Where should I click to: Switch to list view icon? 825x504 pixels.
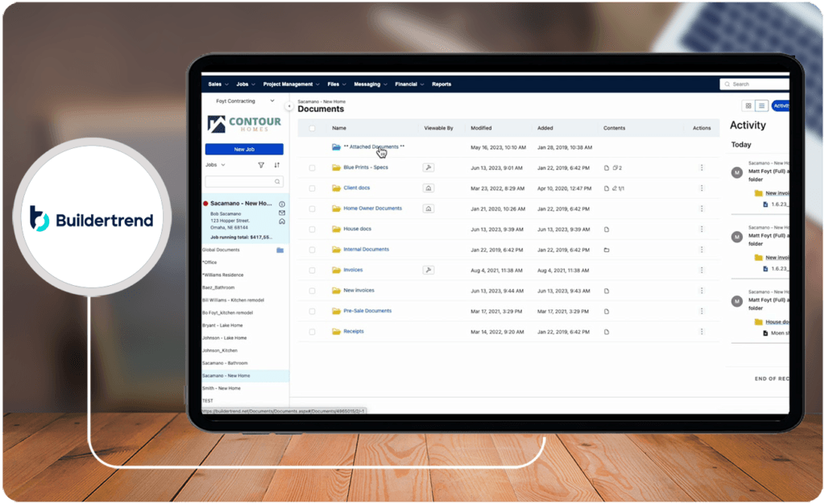[x=761, y=106]
